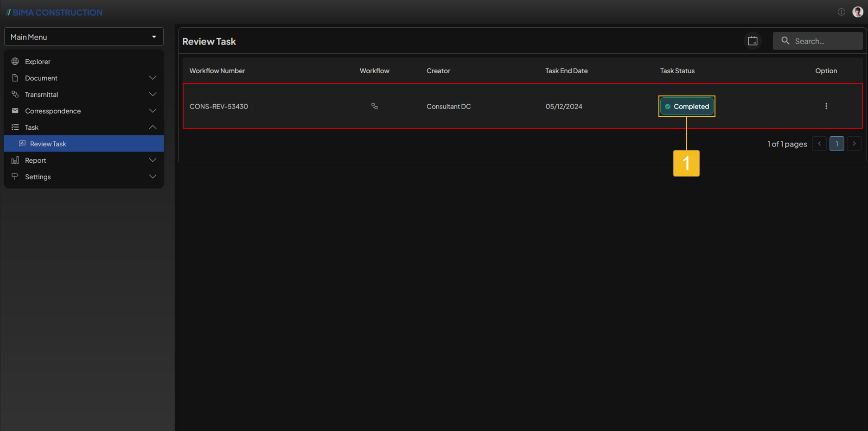The width and height of the screenshot is (868, 431).
Task: Expand the Settings section chevron
Action: [153, 177]
